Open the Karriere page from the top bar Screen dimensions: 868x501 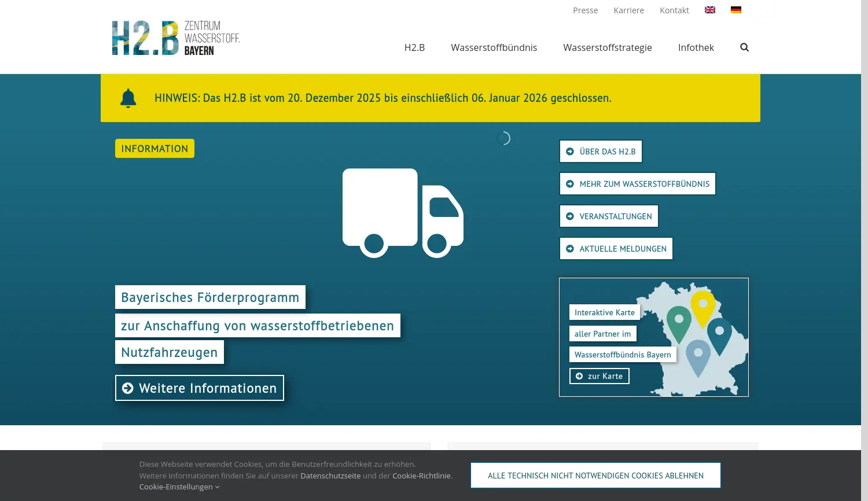pos(628,10)
